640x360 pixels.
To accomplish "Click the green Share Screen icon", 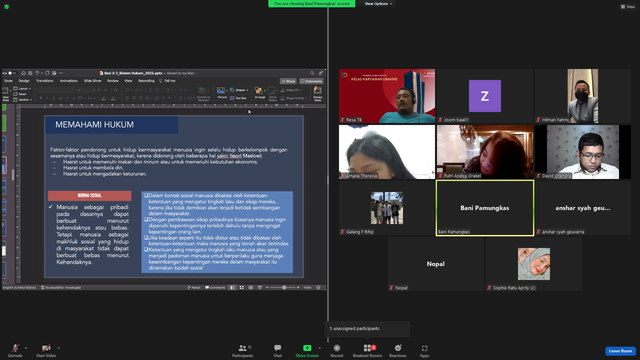I will (307, 348).
